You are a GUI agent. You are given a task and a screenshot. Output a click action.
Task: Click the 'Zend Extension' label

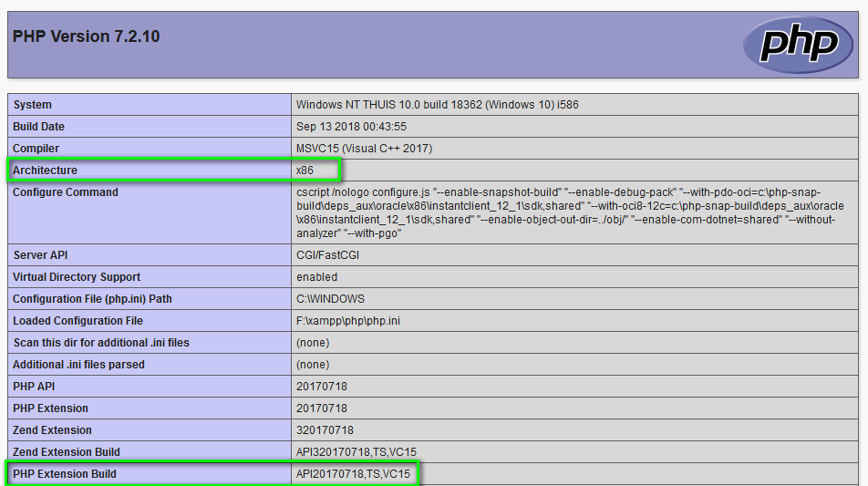52,430
